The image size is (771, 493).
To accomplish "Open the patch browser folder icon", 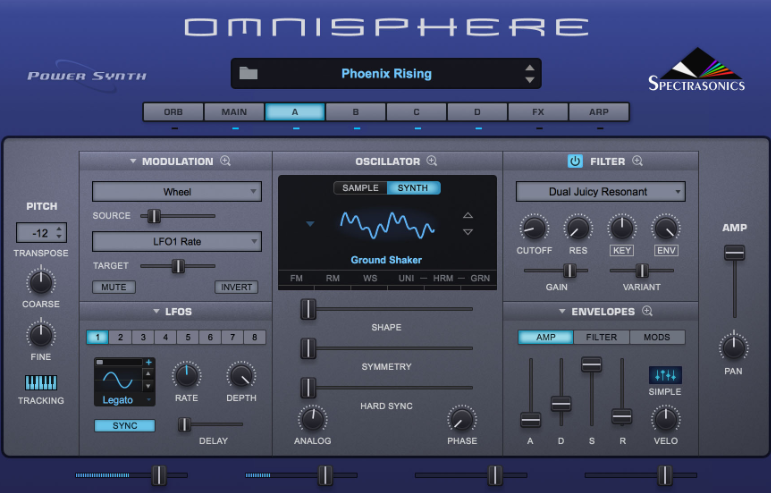I will (x=249, y=73).
